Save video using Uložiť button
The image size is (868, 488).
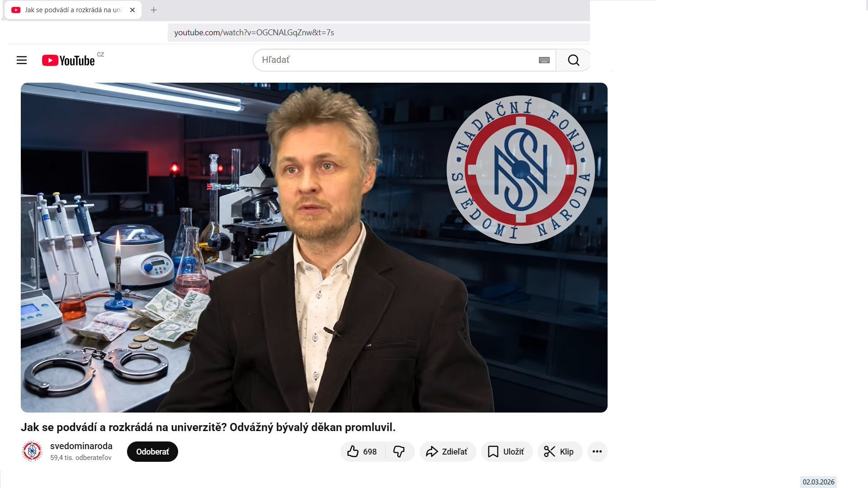click(507, 451)
